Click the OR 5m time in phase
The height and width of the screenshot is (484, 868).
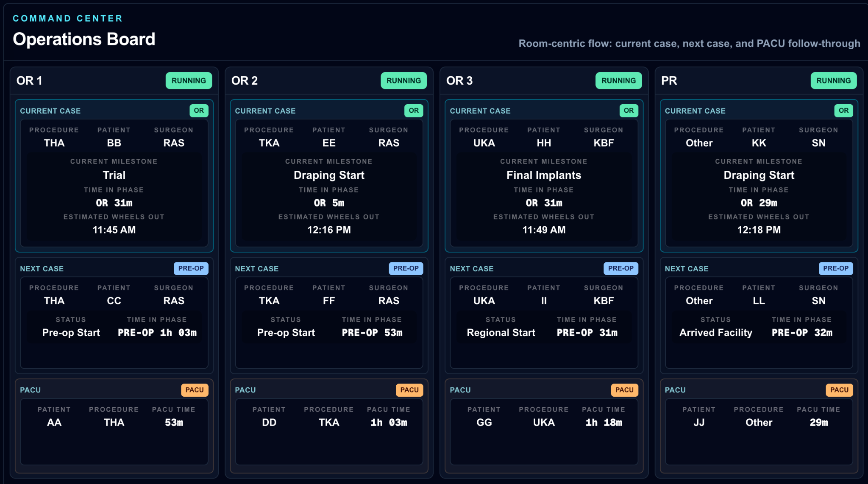329,203
